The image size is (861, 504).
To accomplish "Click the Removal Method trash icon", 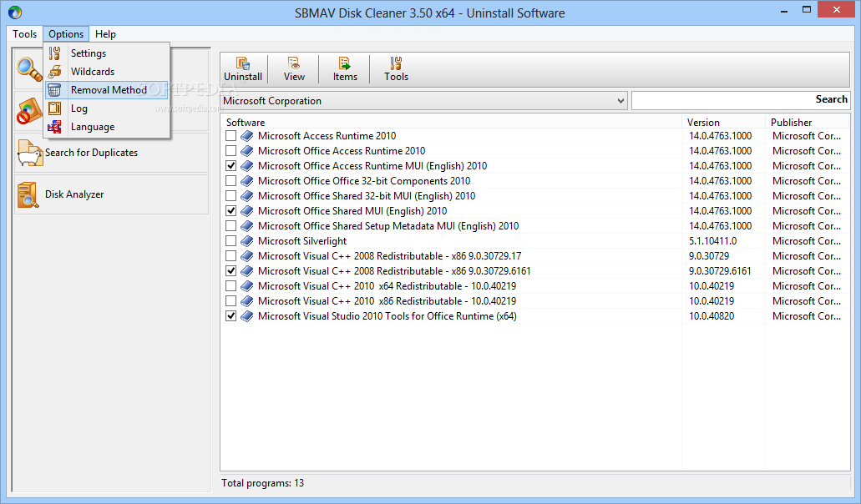I will click(x=54, y=90).
